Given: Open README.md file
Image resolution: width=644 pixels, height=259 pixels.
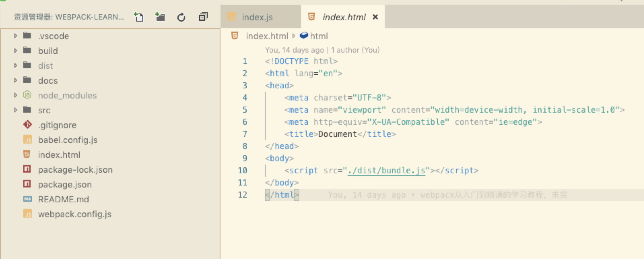Looking at the screenshot, I should (63, 199).
